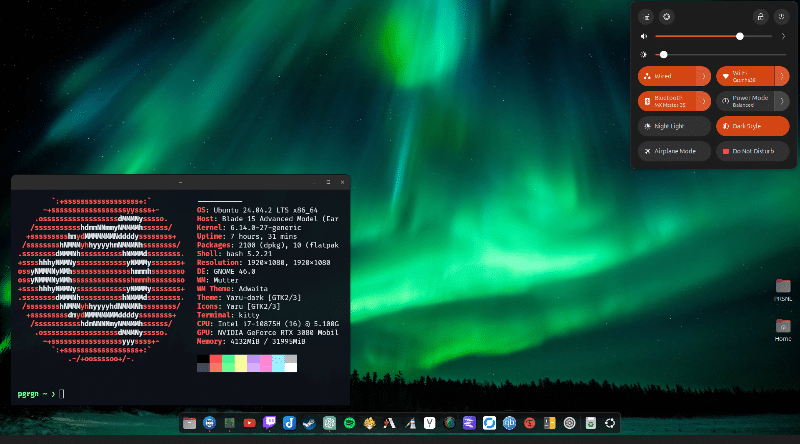Open Settings gear in quick settings panel

(666, 17)
